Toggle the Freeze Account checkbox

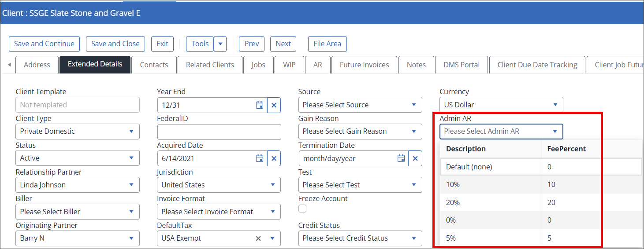coord(302,209)
